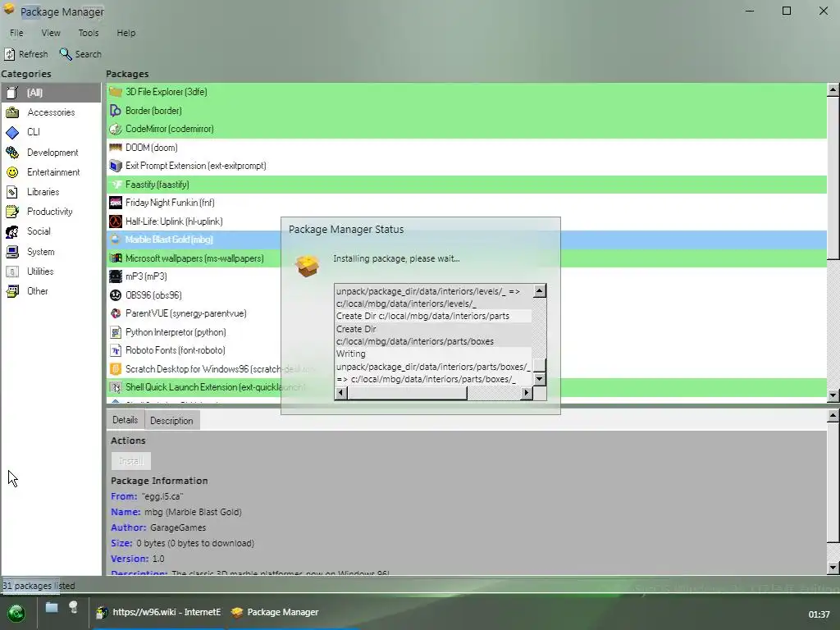
Task: Click the mP3 package icon
Action: [116, 276]
